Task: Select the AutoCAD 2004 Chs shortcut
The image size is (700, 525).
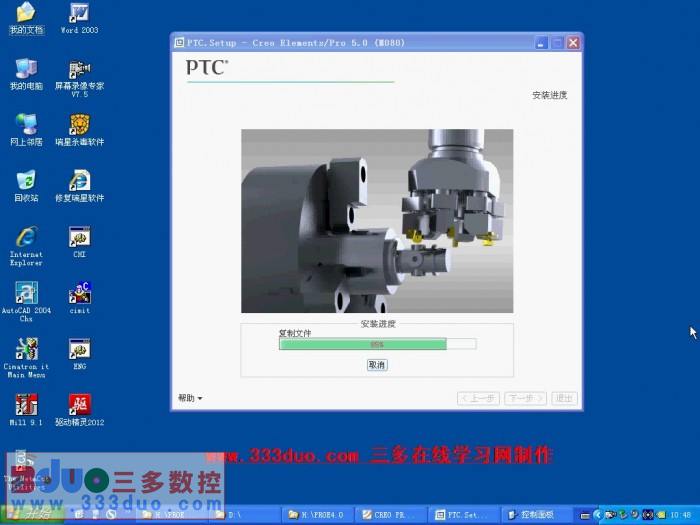Action: (26, 301)
